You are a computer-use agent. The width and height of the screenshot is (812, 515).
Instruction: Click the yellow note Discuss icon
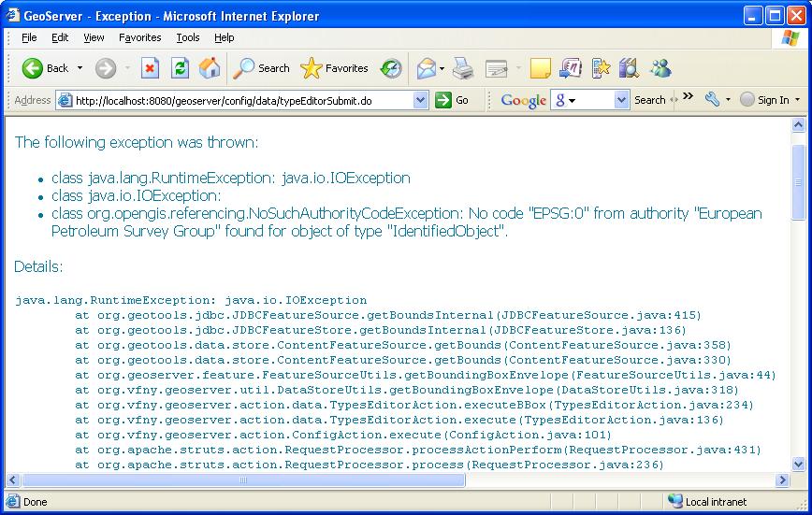540,68
